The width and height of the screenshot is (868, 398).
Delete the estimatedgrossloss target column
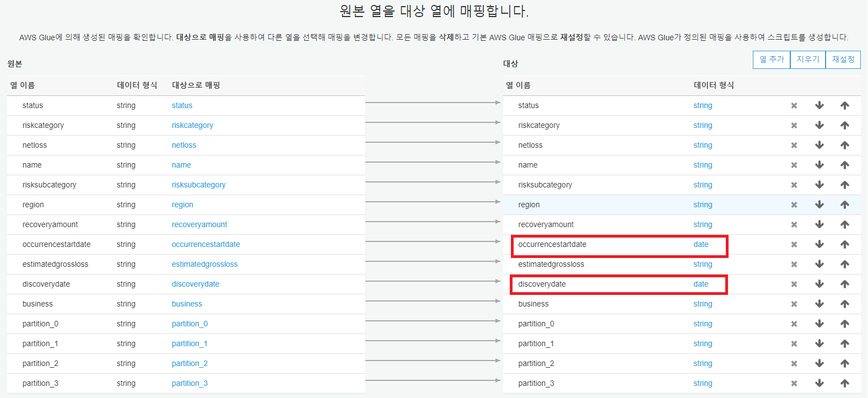[x=794, y=265]
